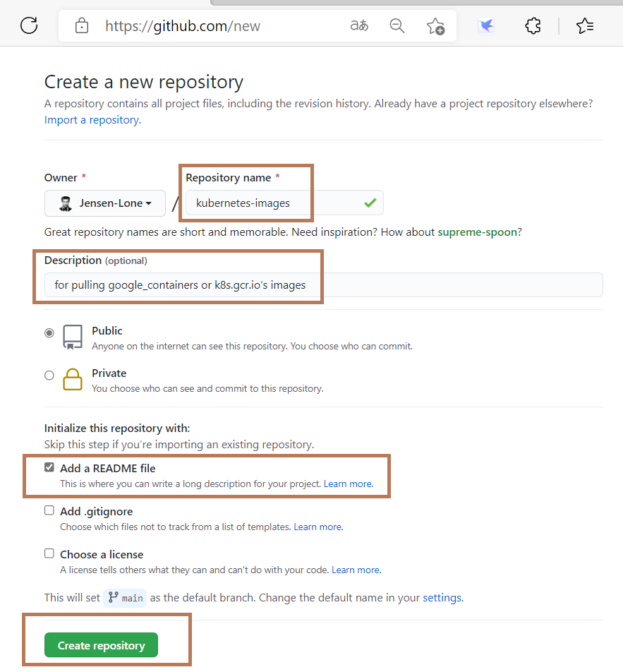This screenshot has height=672, width=623.
Task: Open the browser extensions puzzle icon
Action: point(533,25)
